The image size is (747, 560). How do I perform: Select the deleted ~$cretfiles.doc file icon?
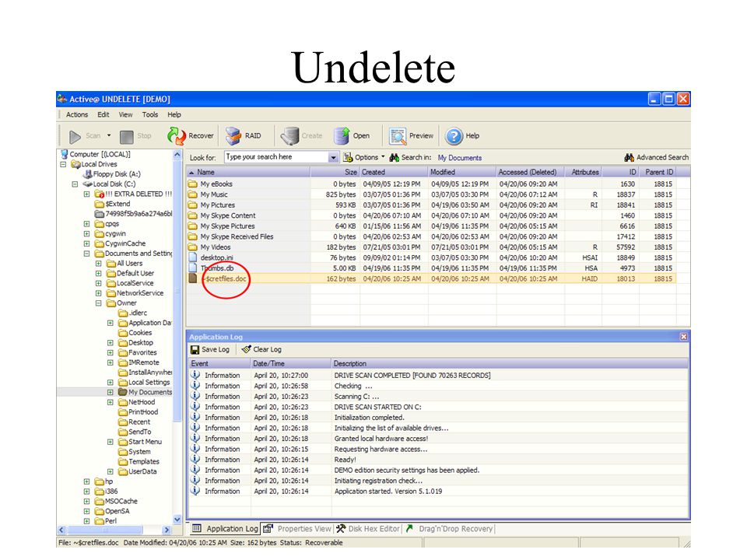[x=192, y=278]
